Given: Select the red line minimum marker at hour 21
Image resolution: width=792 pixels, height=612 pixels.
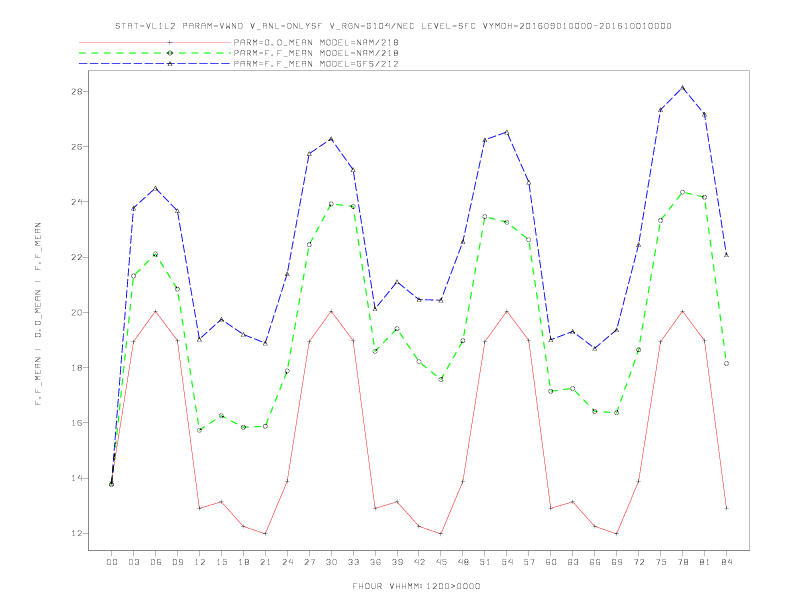Looking at the screenshot, I should (265, 533).
